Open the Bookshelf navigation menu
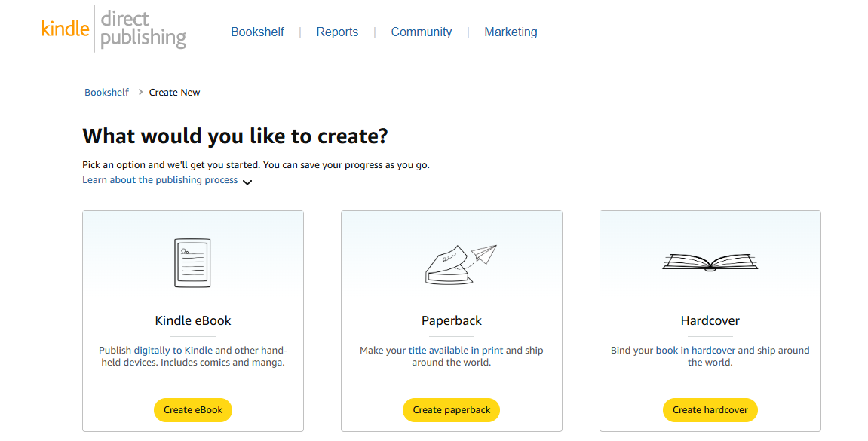 tap(257, 32)
